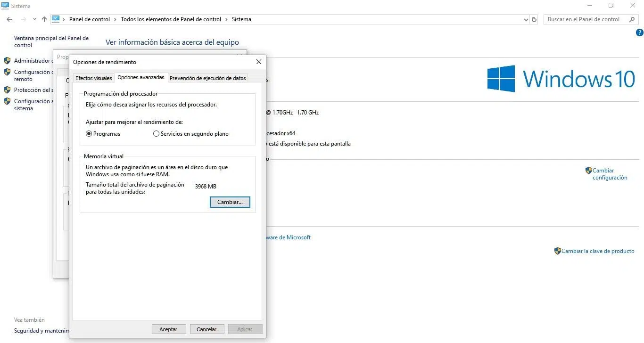
Task: Click shield icon next to product key link
Action: [x=558, y=251]
